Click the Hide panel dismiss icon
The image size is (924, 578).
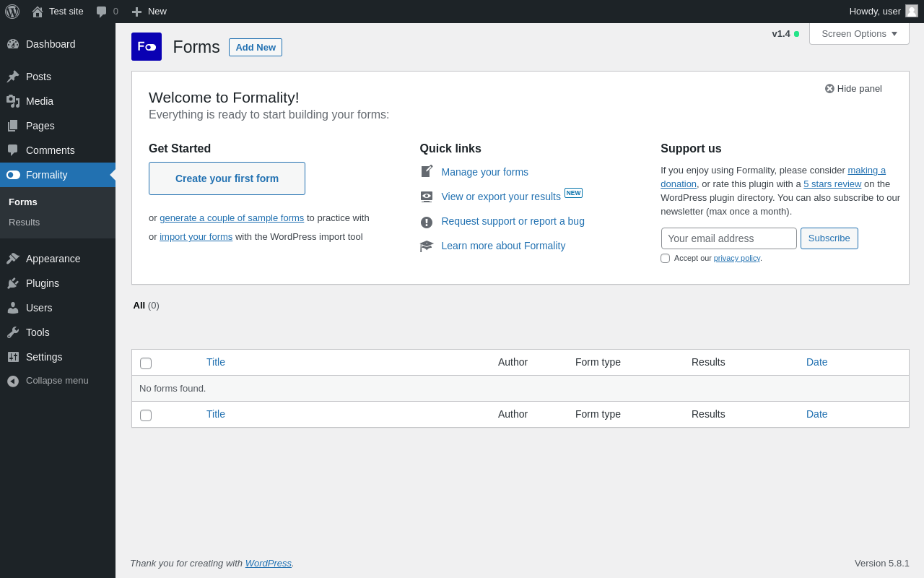829,89
